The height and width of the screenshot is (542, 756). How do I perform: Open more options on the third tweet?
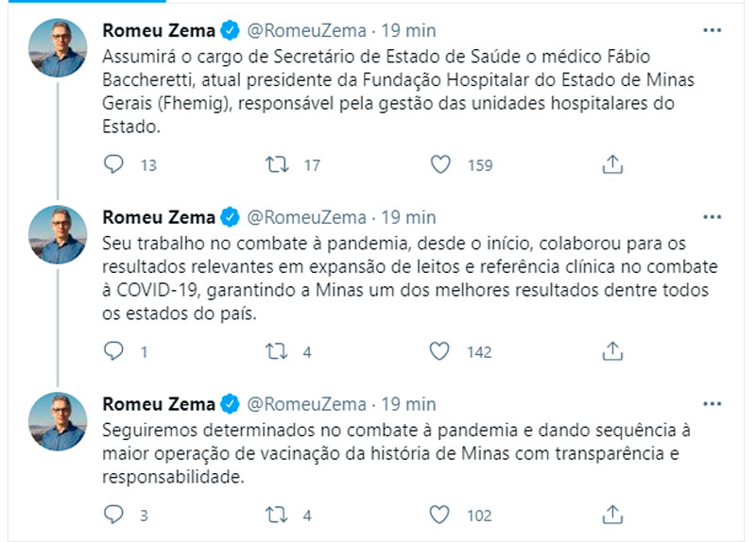pos(713,403)
